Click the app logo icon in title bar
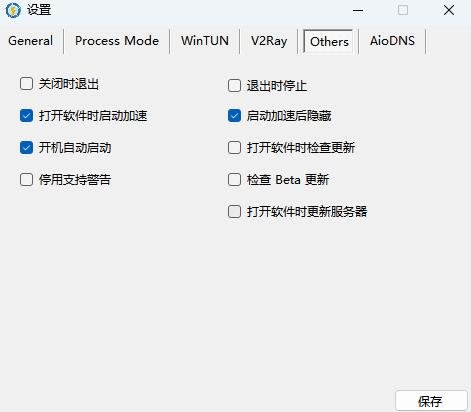 click(13, 10)
